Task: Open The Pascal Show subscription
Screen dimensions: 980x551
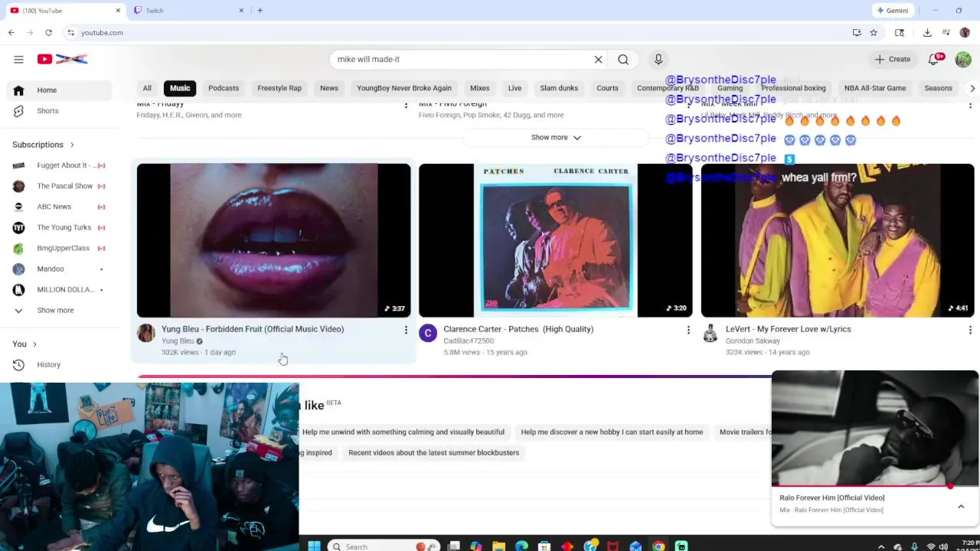Action: coord(57,186)
